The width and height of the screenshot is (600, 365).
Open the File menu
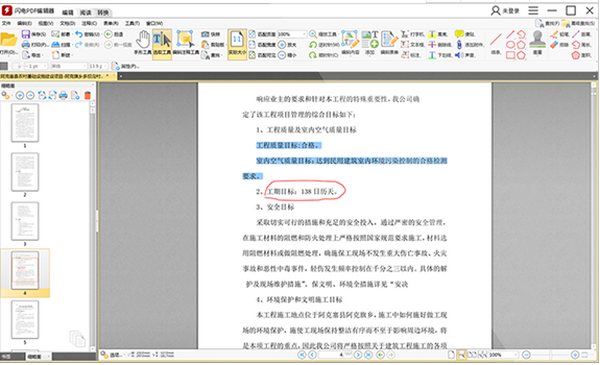(6, 23)
